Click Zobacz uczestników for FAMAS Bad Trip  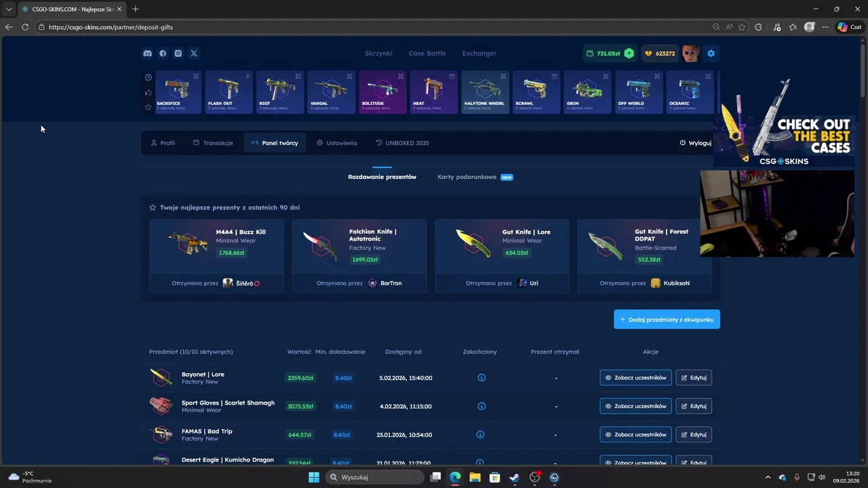[635, 434]
